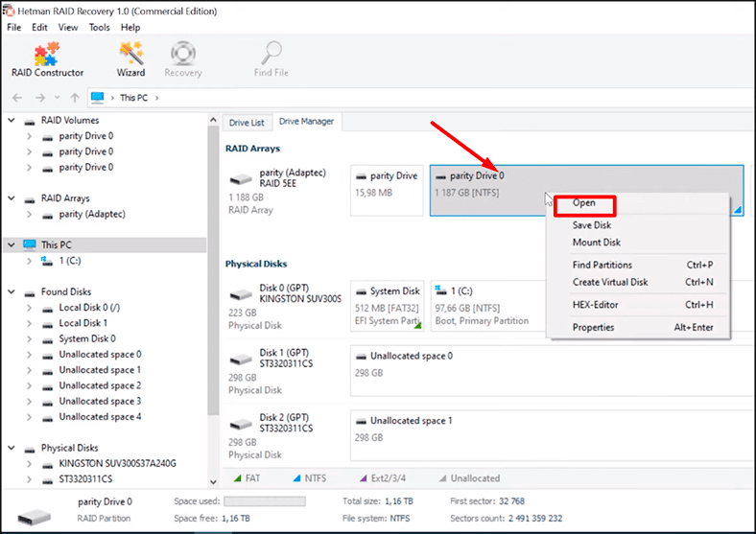Choose Mount Disk from context menu
The height and width of the screenshot is (534, 756).
(597, 243)
